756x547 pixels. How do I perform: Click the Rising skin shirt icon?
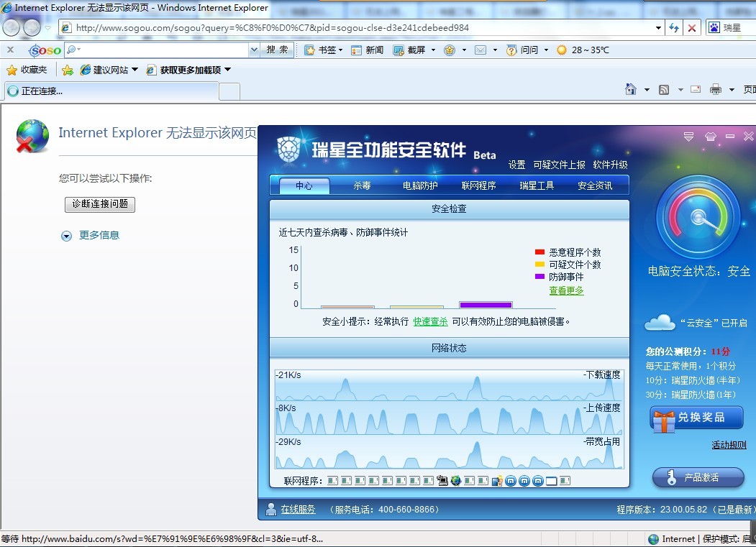coord(710,137)
